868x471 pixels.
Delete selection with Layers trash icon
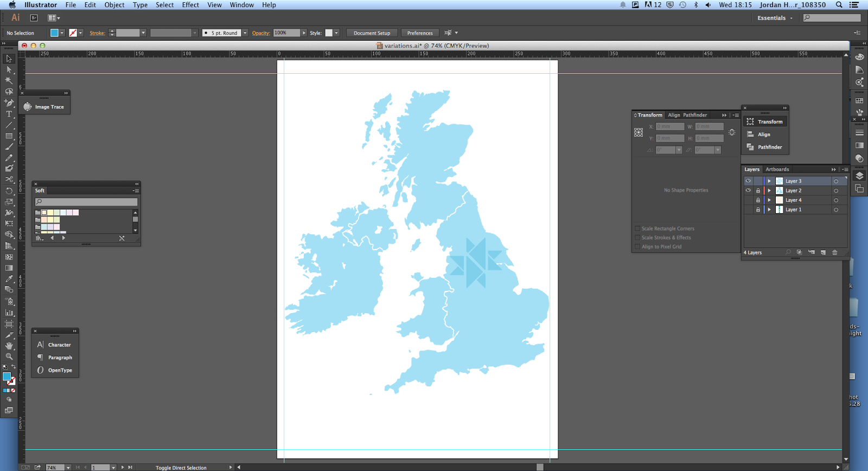click(x=835, y=252)
